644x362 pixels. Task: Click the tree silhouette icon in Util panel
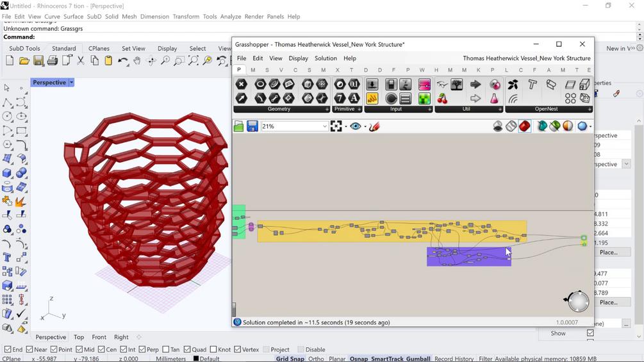tap(456, 84)
